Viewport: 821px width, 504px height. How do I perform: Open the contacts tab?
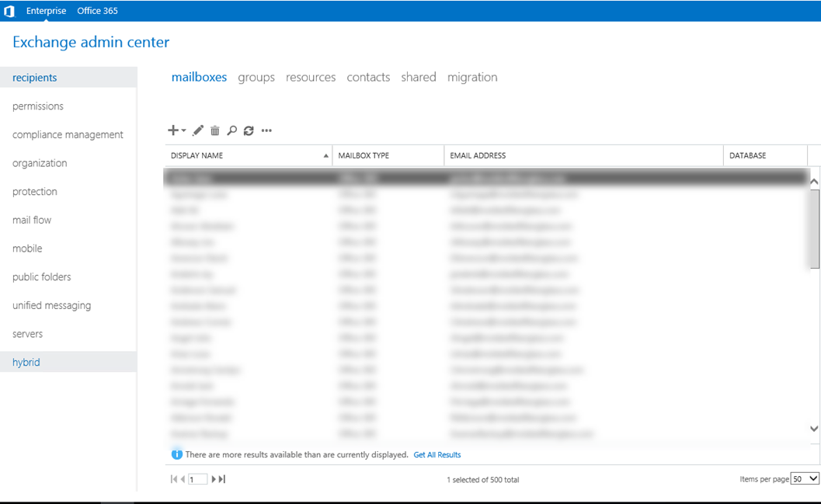(368, 77)
